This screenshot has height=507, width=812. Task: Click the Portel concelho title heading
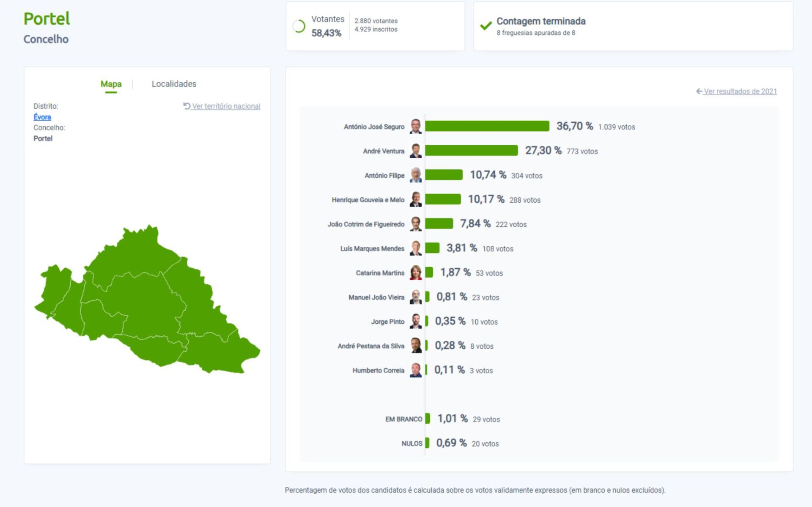point(47,19)
